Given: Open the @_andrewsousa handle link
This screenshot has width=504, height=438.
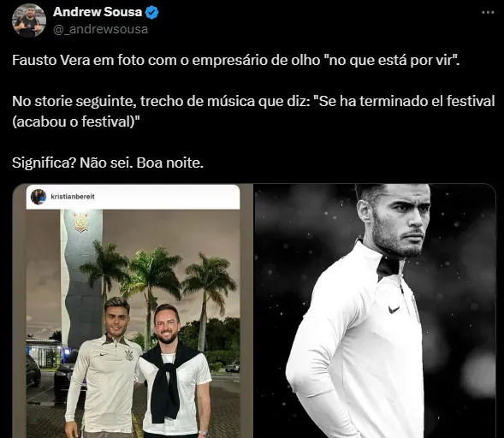Looking at the screenshot, I should (x=100, y=29).
